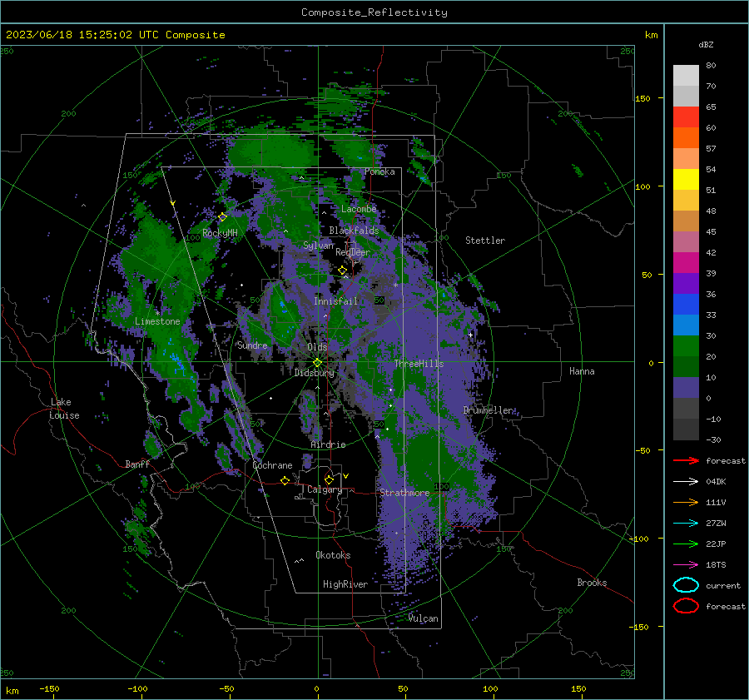This screenshot has height=700, width=749.
Task: Click the RedDeer city label
Action: pos(353,252)
